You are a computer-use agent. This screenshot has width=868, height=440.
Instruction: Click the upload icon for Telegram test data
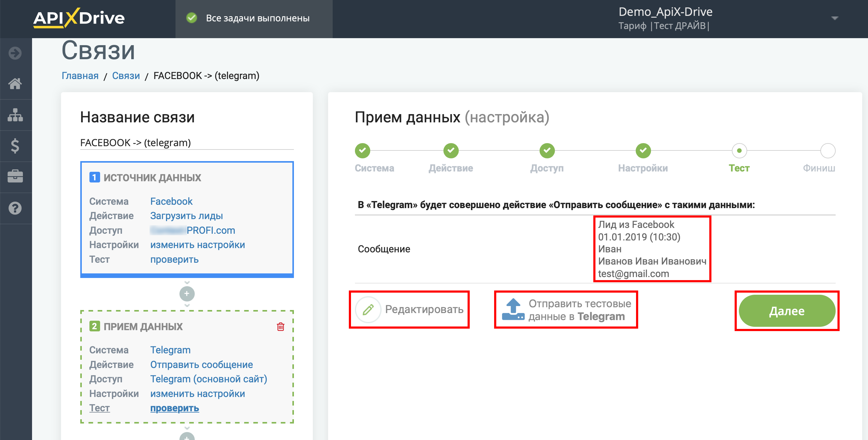[x=513, y=309]
